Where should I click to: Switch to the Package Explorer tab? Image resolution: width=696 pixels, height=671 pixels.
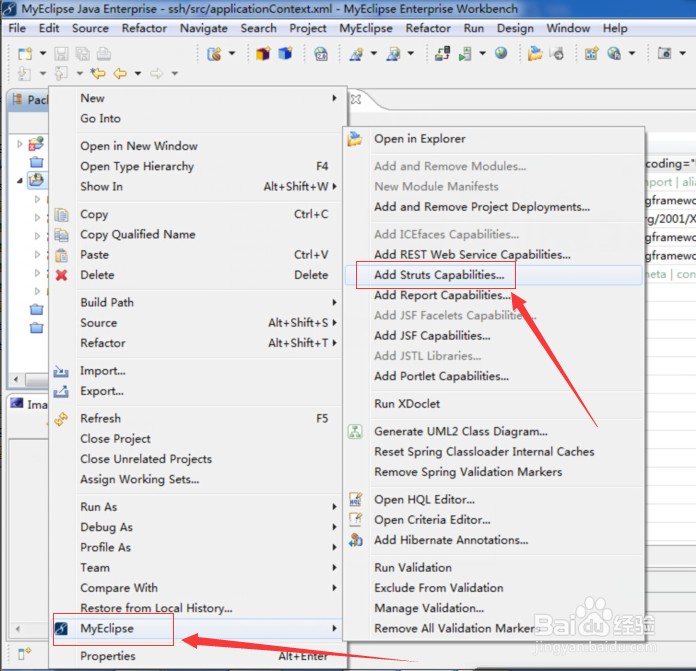pyautogui.click(x=29, y=100)
